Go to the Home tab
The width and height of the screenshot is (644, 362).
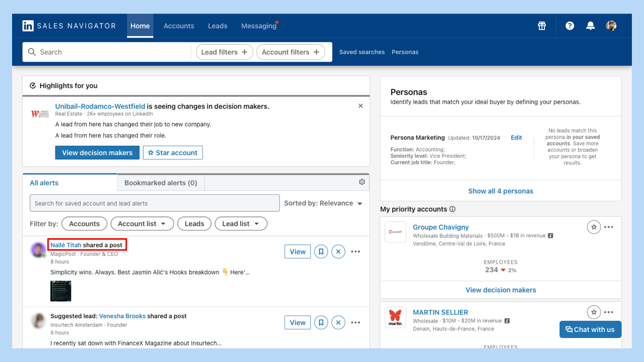tap(140, 26)
